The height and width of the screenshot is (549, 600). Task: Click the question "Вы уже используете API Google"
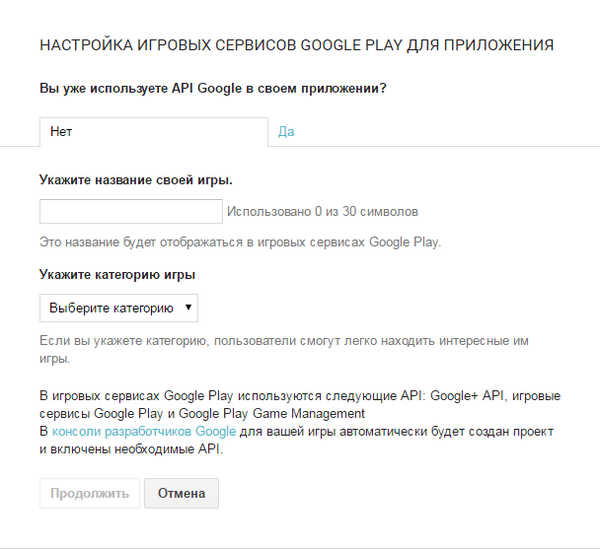pyautogui.click(x=141, y=88)
